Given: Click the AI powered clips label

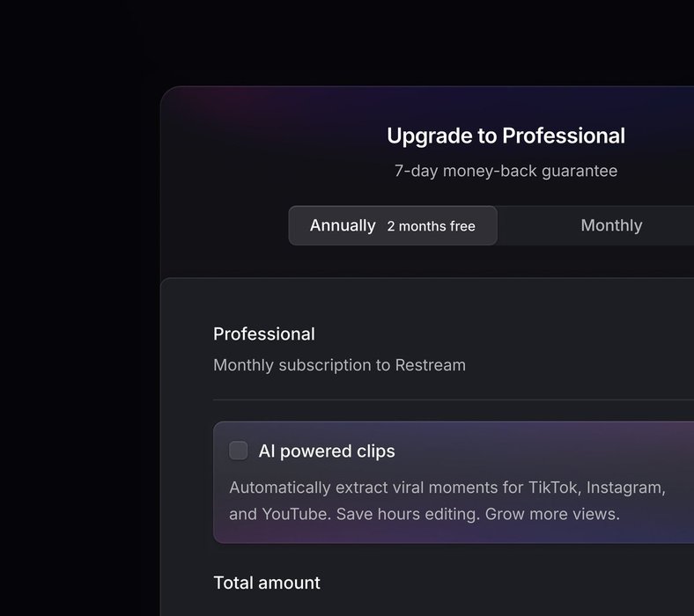Looking at the screenshot, I should 327,451.
